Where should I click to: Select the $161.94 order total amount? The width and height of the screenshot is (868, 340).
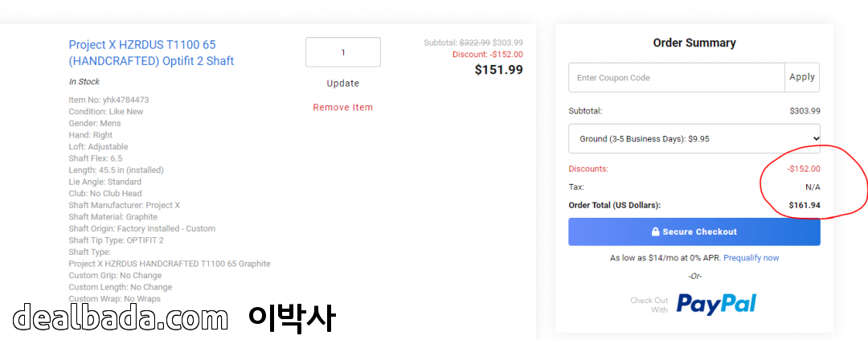(805, 205)
